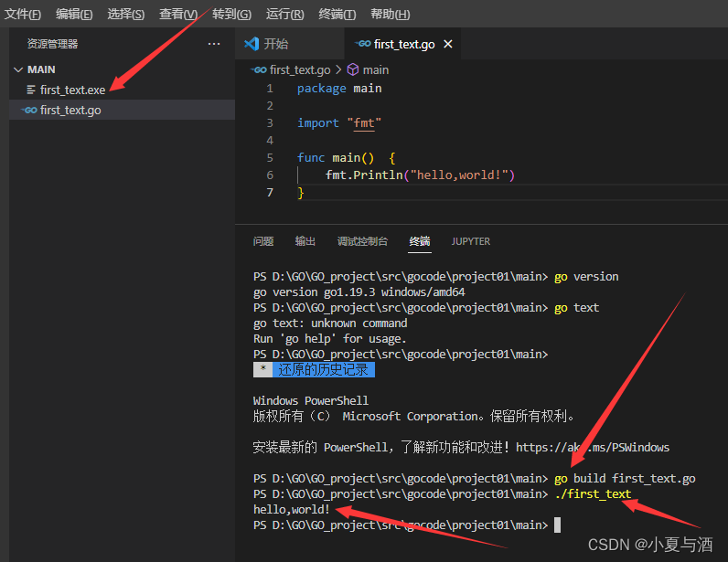Switch to the first_text.go editor tab
728x562 pixels.
(402, 44)
